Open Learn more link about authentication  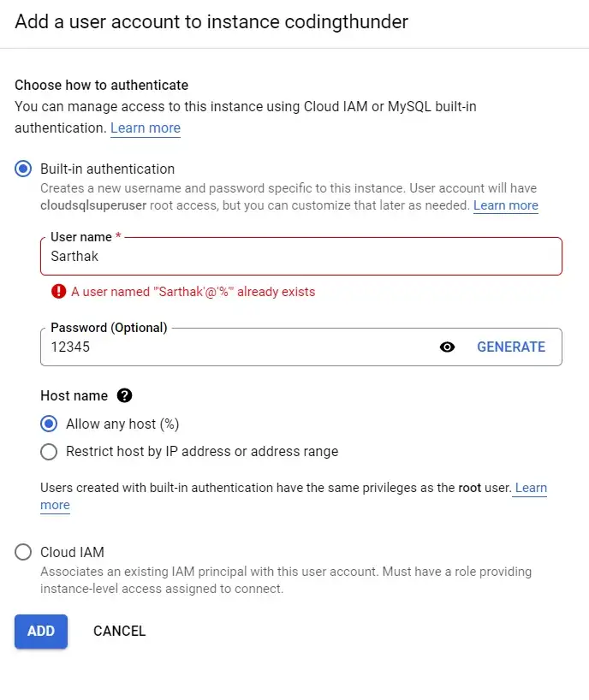click(146, 128)
